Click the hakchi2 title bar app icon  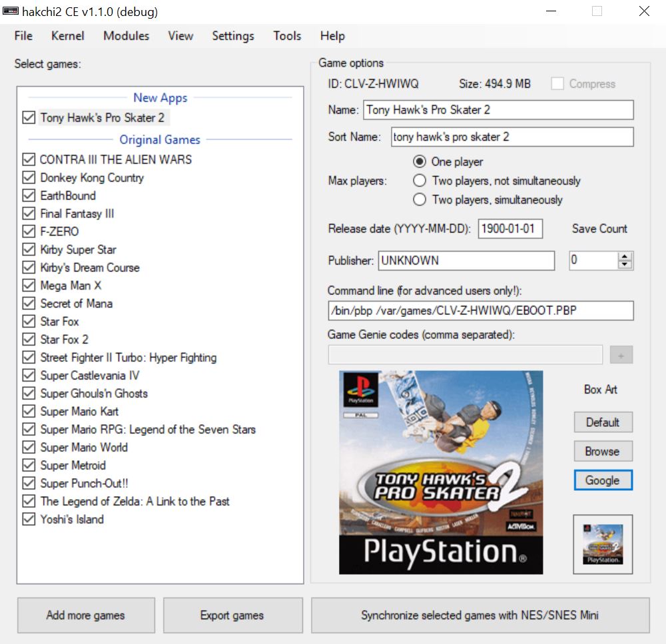tap(10, 11)
